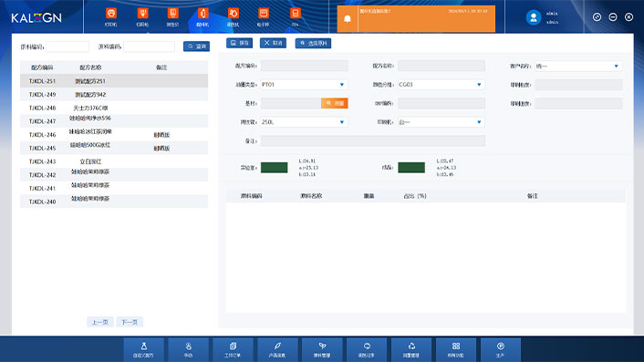
Task: Open the production module with circled P icon
Action: 501,349
